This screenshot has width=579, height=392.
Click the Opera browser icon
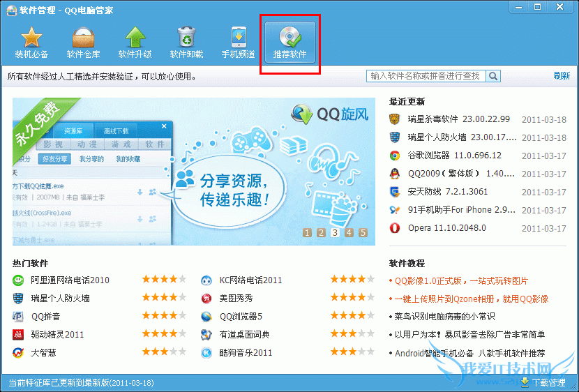coord(395,228)
